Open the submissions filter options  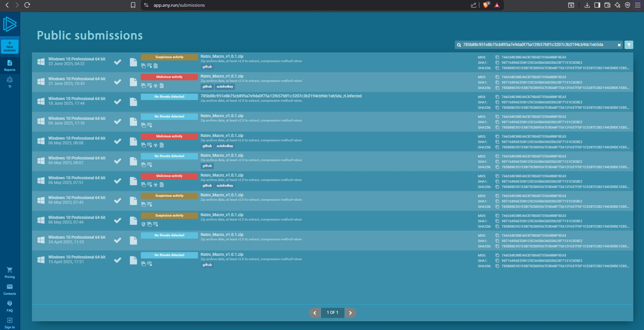click(629, 45)
